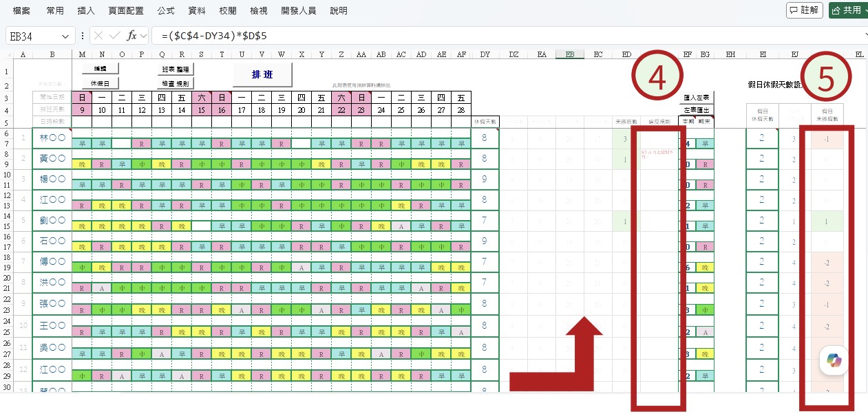Expand the formula bar chevron at far right

(x=865, y=35)
